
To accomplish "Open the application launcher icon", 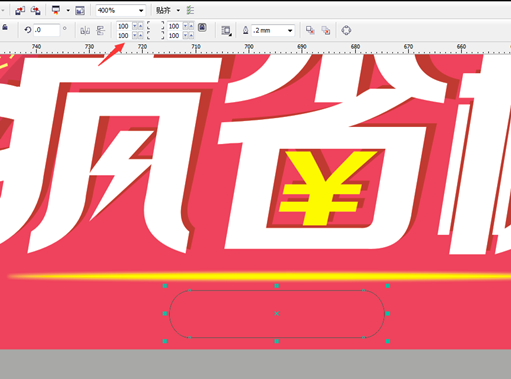I will (56, 10).
